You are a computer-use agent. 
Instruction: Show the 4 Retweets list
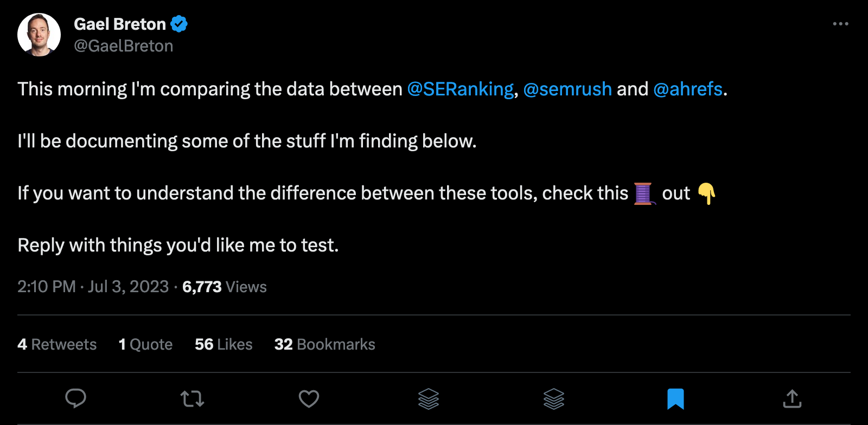[57, 344]
